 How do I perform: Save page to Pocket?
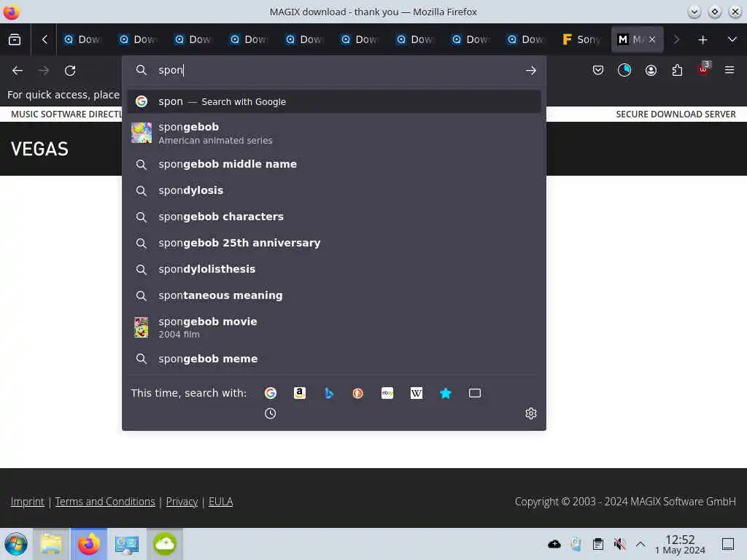[598, 71]
